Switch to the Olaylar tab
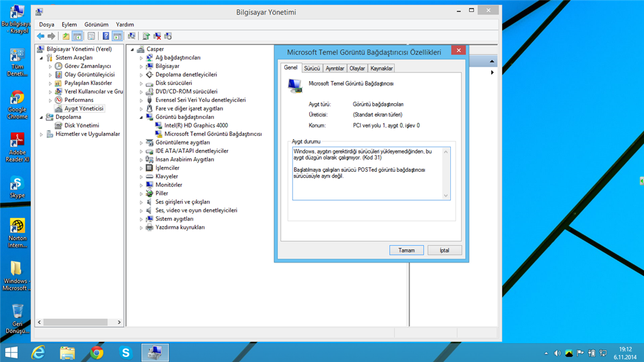 (357, 68)
